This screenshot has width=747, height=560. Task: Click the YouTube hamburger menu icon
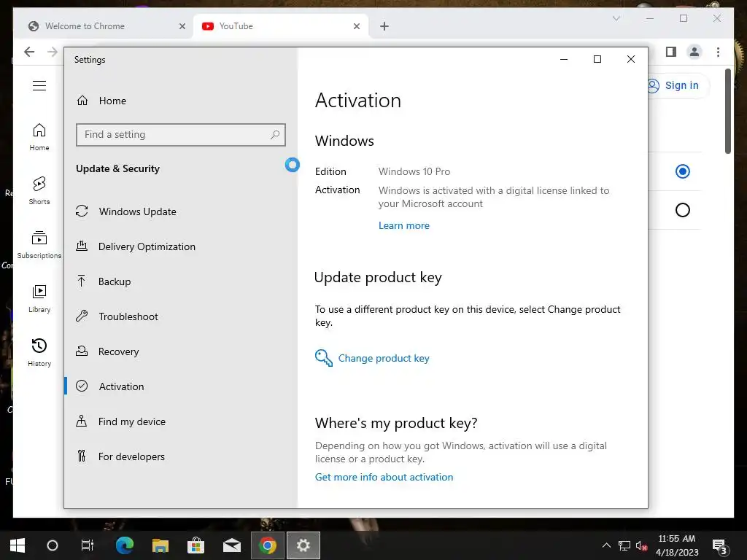click(39, 86)
